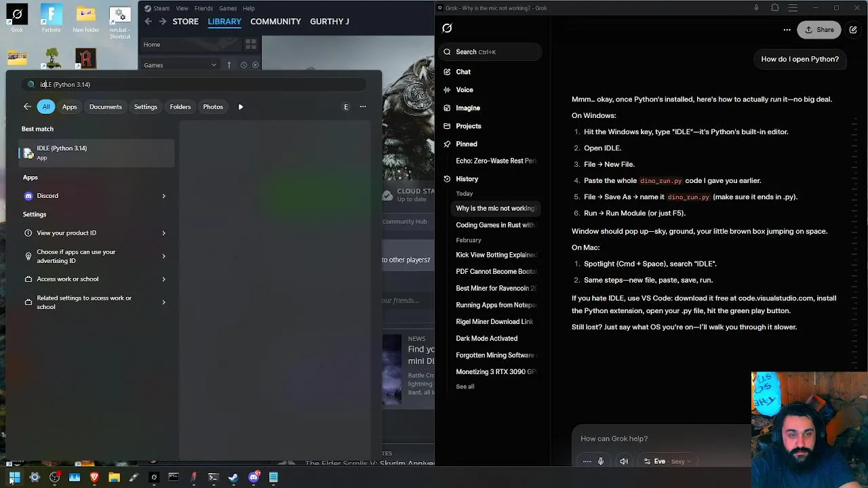Image resolution: width=868 pixels, height=488 pixels.
Task: Select the Apps search filter
Action: [x=70, y=106]
